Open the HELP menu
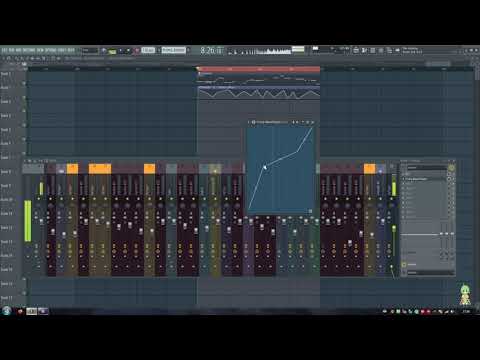The height and width of the screenshot is (360, 480). coord(71,50)
